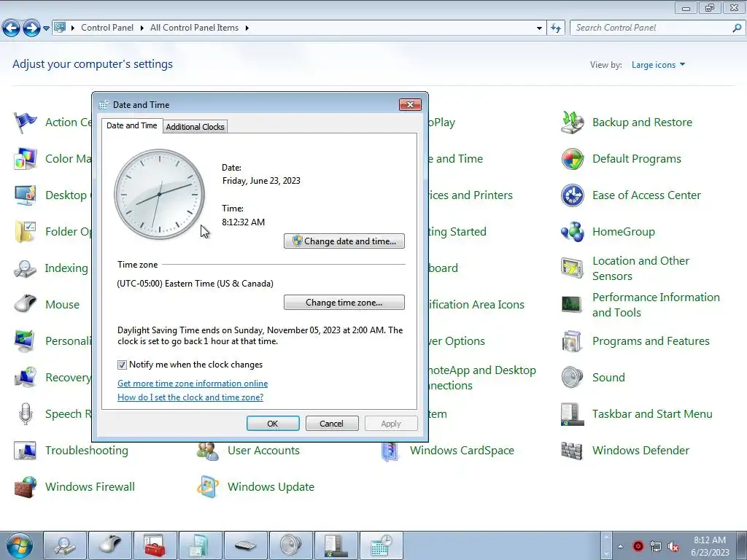Open Default Programs icon

pyautogui.click(x=572, y=159)
